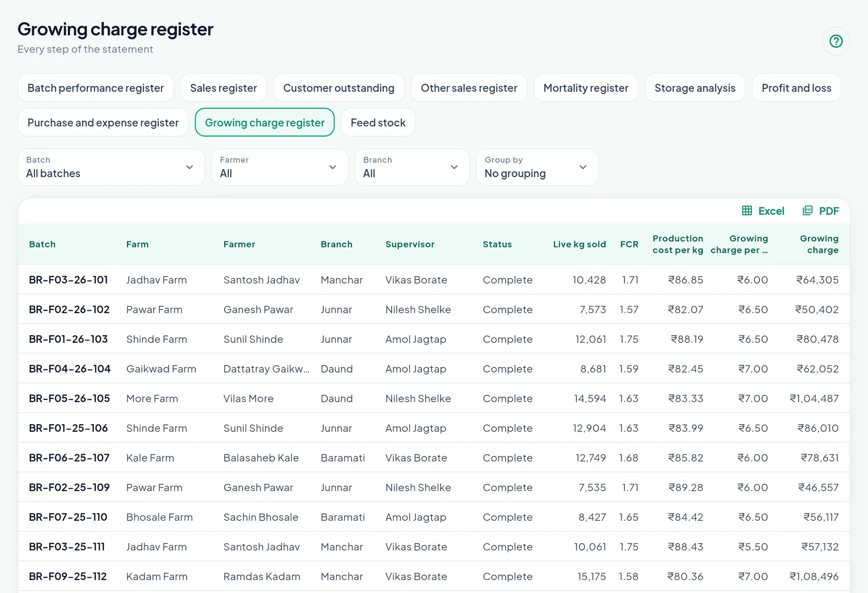
Task: Sort by the Live kg sold header
Action: [x=579, y=244]
